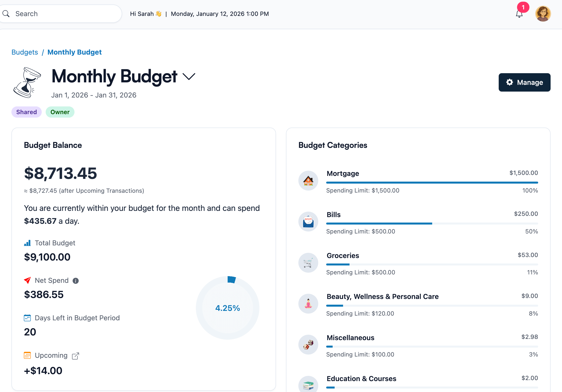Click the Beauty & Wellness meditation icon
The image size is (562, 392).
click(308, 303)
